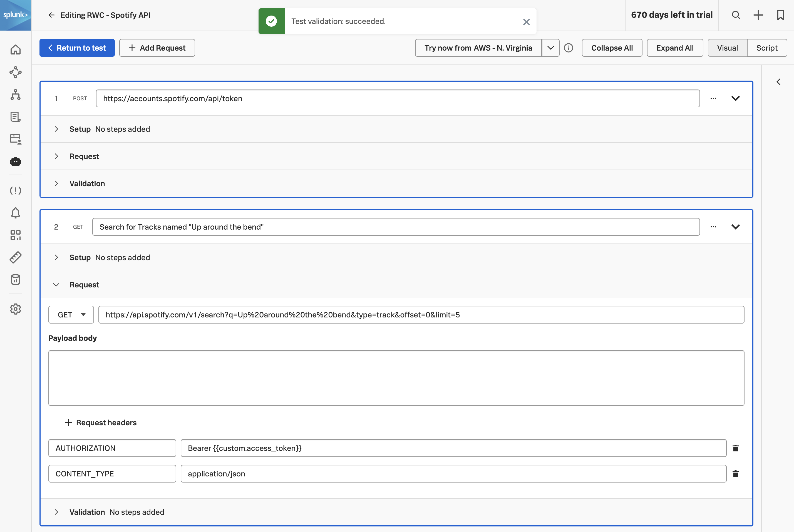
Task: Click the Return to test button
Action: (77, 48)
